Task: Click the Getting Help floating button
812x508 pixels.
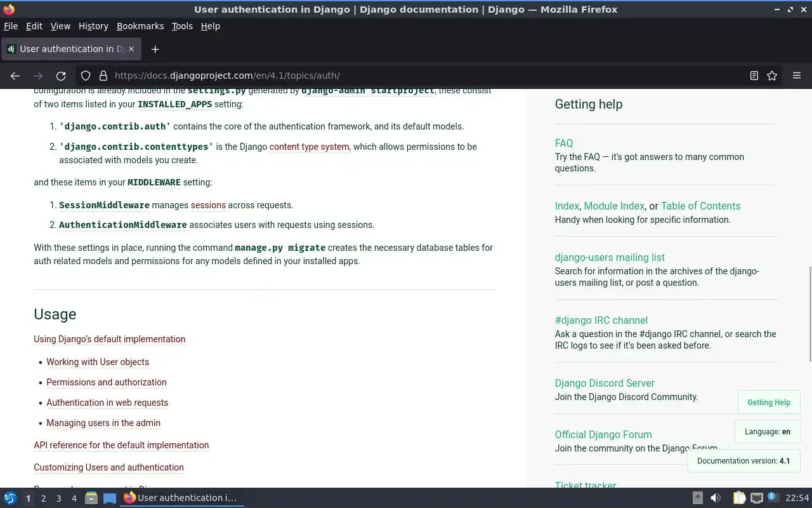Action: 769,403
